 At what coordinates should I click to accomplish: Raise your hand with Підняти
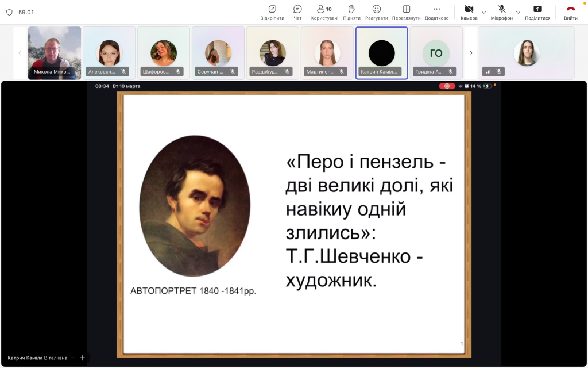(351, 11)
